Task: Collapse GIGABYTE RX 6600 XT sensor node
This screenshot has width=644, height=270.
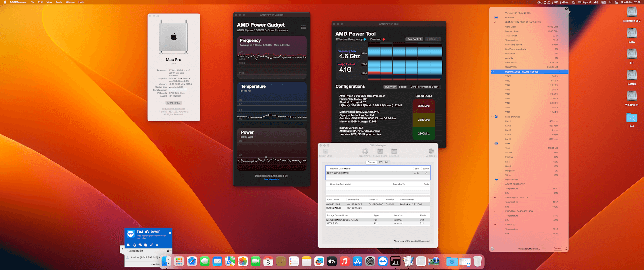Action: [x=495, y=22]
